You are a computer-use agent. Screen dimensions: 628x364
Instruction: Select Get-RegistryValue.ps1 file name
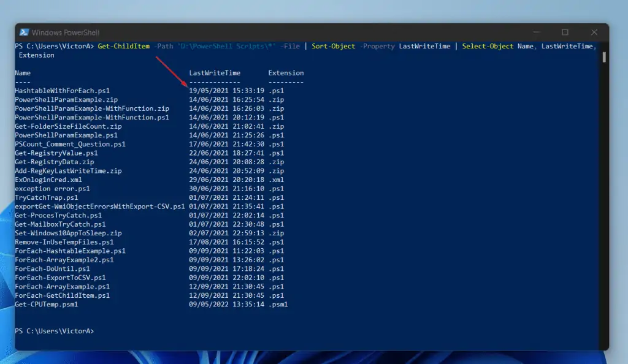pos(56,153)
